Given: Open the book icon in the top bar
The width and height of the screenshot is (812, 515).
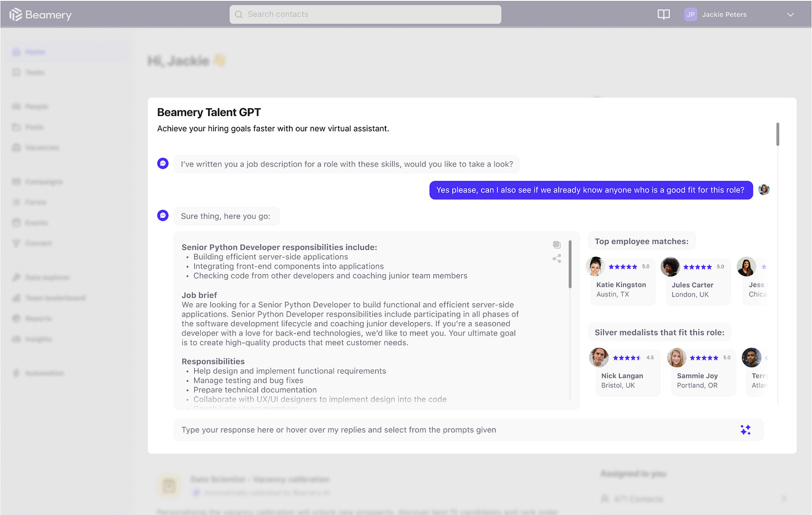Looking at the screenshot, I should (664, 14).
